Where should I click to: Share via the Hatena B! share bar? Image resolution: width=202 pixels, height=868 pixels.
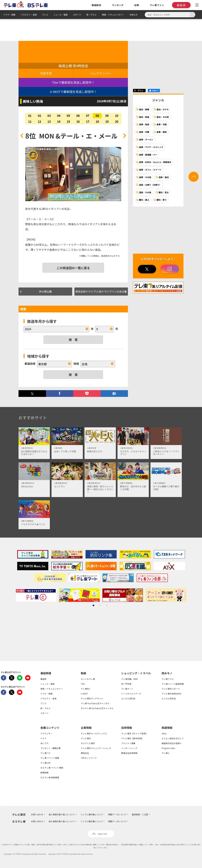click(114, 393)
